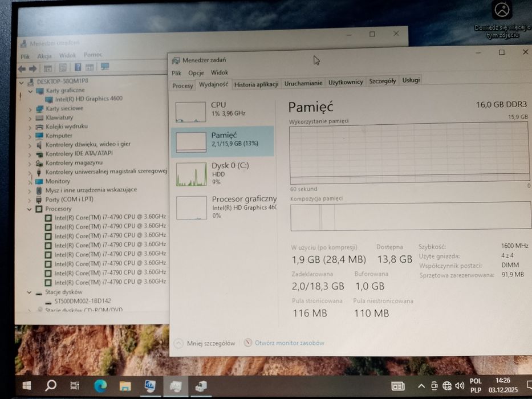Select the last Intel Core i7-4790 processor entry
The width and height of the screenshot is (532, 399).
[105, 282]
